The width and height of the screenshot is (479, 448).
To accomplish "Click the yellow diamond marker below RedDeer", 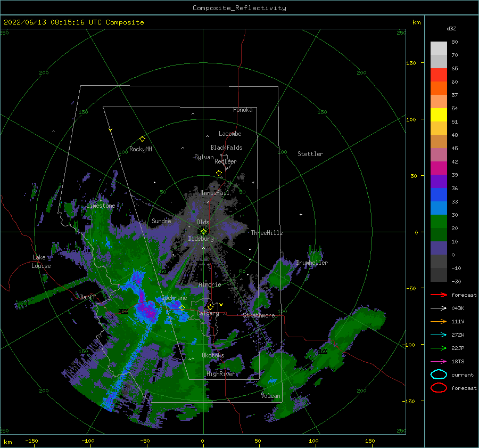I will coord(219,173).
